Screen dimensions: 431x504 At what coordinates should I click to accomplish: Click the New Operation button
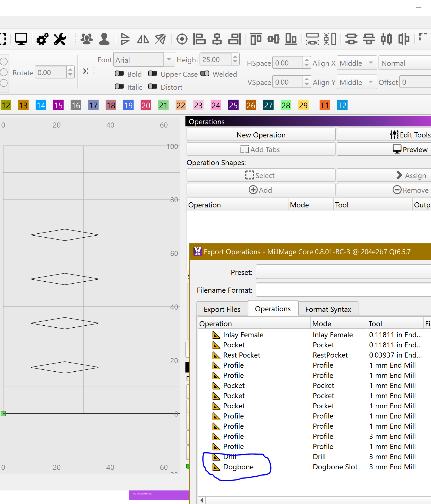(x=261, y=135)
